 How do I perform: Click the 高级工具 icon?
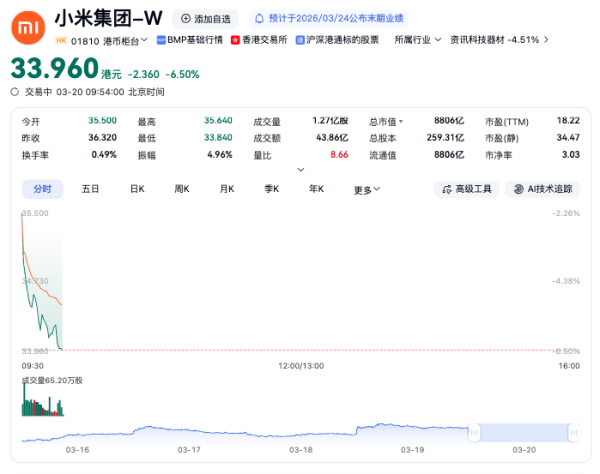[447, 189]
